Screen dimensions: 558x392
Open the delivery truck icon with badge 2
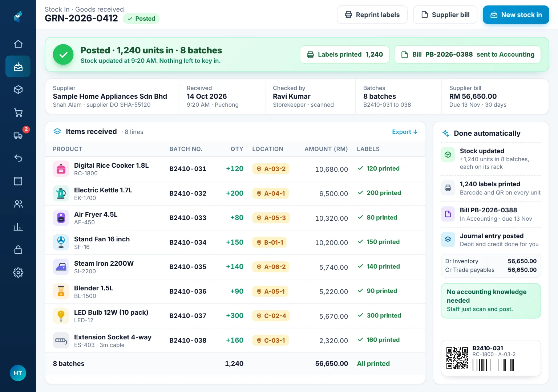coord(18,135)
